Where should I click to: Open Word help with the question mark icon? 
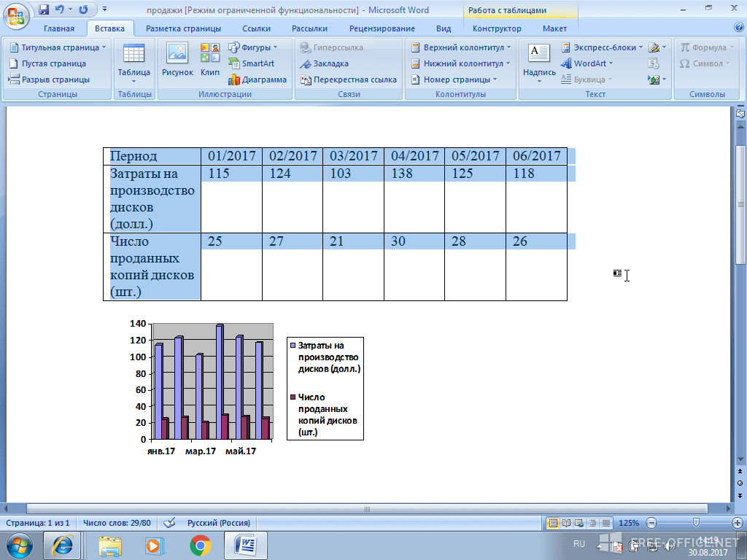tap(740, 28)
